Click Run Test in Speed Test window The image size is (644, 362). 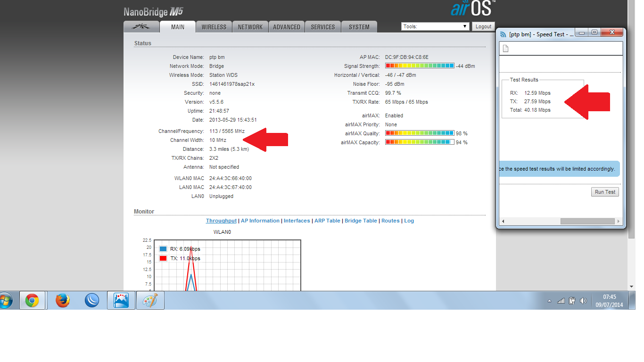tap(605, 192)
